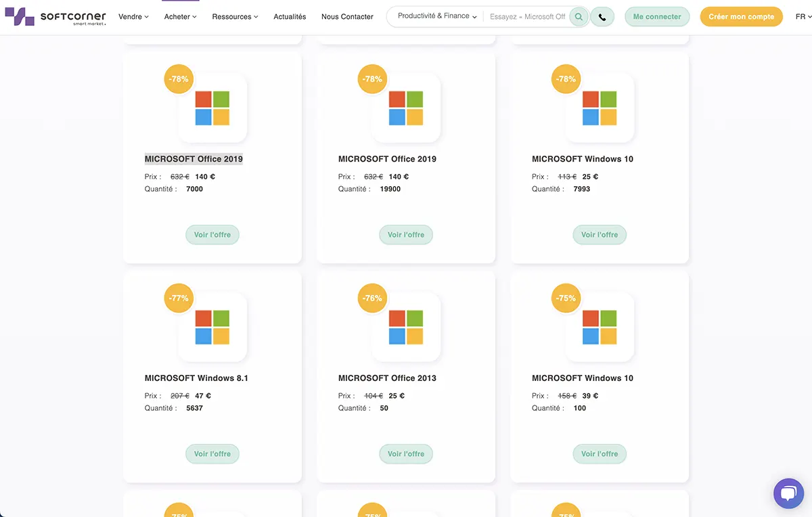Go to Actualités page
The image size is (812, 517).
tap(290, 17)
